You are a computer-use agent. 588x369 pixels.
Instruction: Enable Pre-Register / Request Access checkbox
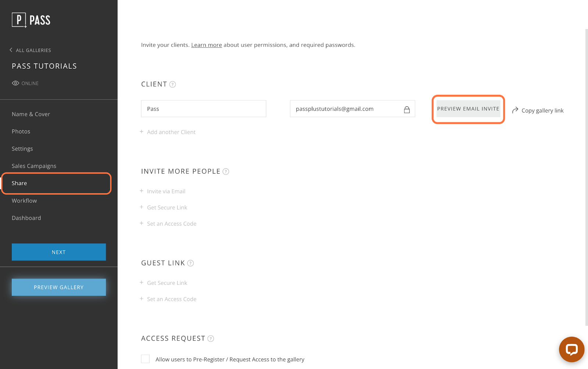click(x=146, y=359)
